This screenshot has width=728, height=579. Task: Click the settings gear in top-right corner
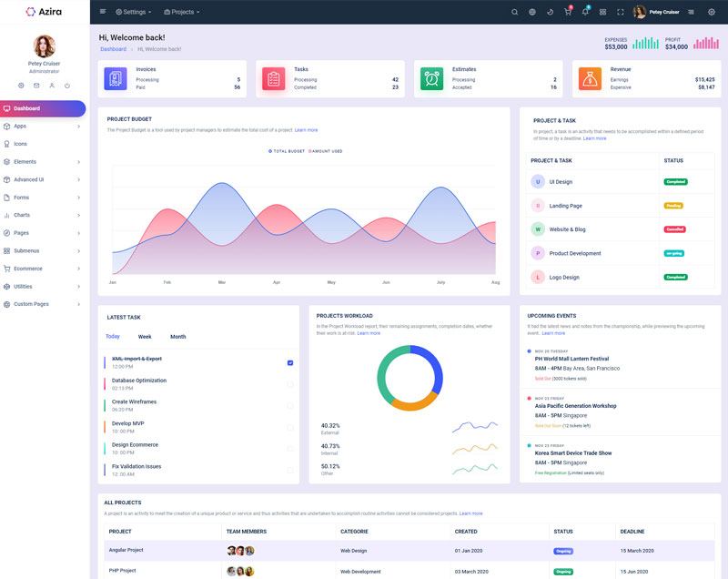click(712, 12)
